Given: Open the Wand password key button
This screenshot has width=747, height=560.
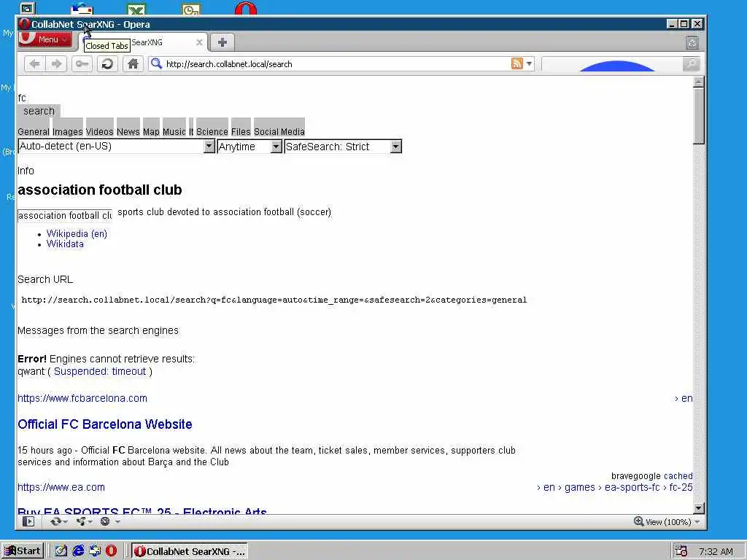Looking at the screenshot, I should [82, 64].
